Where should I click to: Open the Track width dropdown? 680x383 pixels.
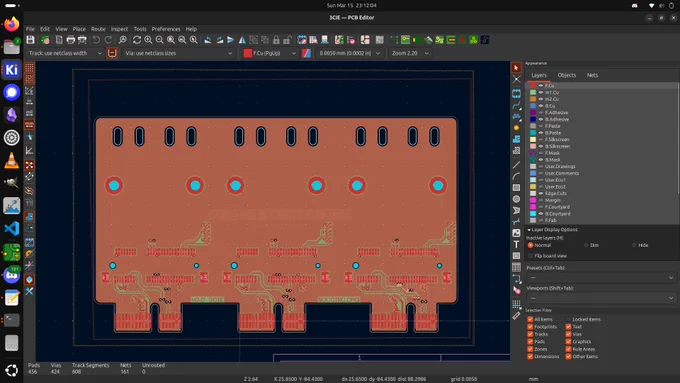tap(65, 53)
